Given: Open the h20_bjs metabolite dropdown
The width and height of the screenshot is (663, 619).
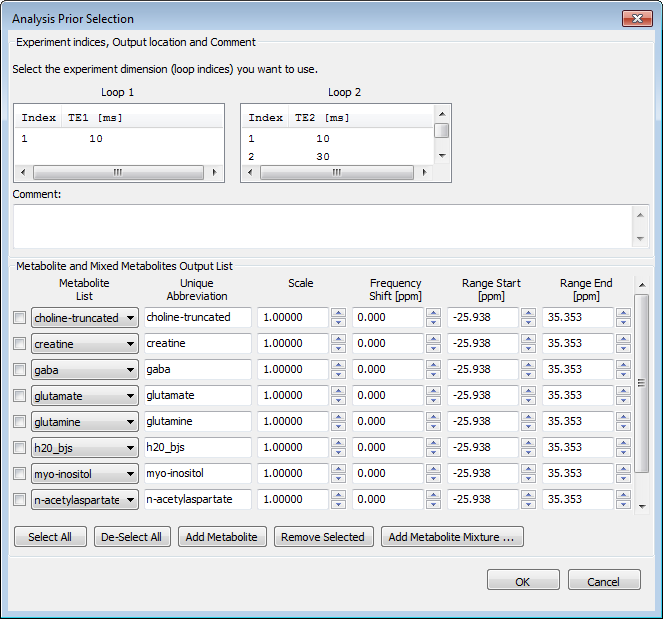Looking at the screenshot, I should (x=85, y=448).
